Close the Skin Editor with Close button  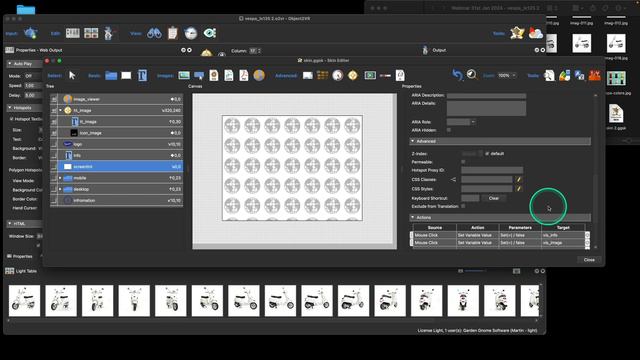coord(589,260)
